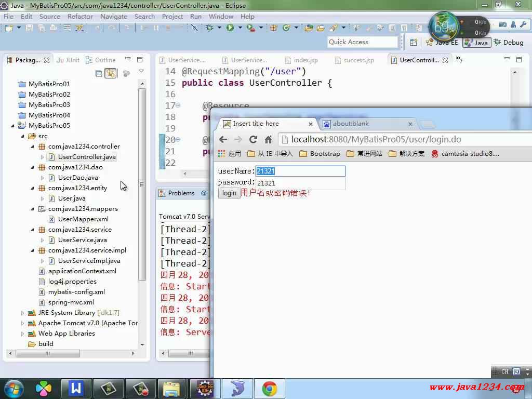Expand the JRE System Library node

(22, 313)
